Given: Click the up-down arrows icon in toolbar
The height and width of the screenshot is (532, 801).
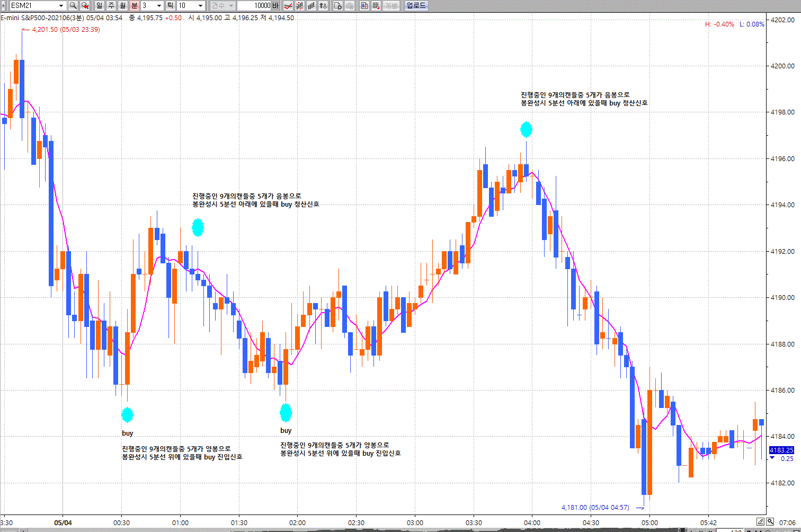Looking at the screenshot, I should coord(323,5).
